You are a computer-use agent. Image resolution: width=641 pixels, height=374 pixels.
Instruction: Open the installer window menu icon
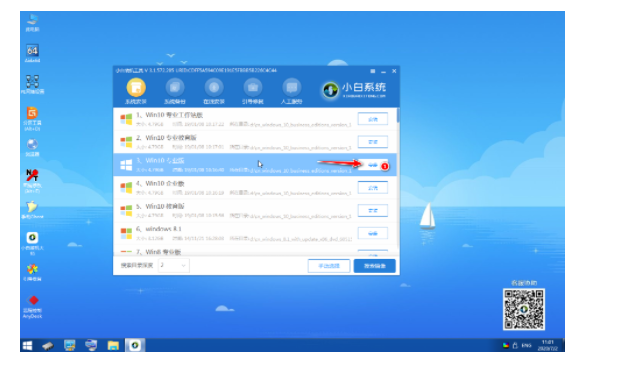click(x=372, y=71)
